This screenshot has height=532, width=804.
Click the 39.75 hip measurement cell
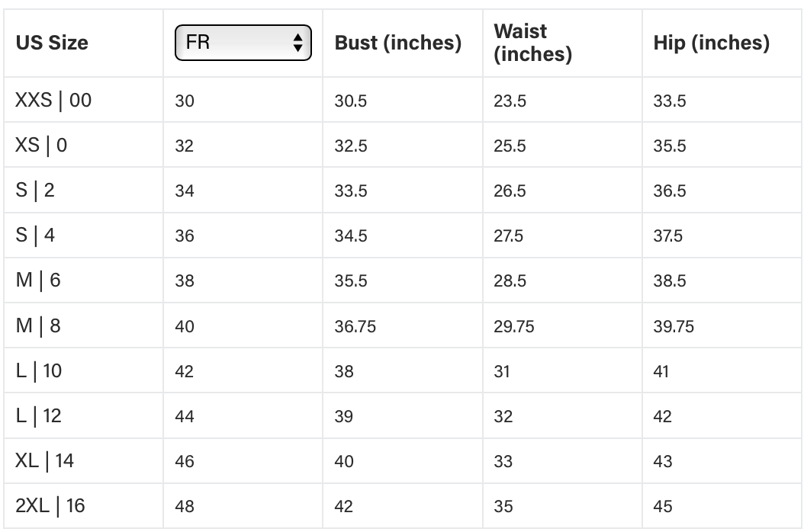(x=674, y=326)
